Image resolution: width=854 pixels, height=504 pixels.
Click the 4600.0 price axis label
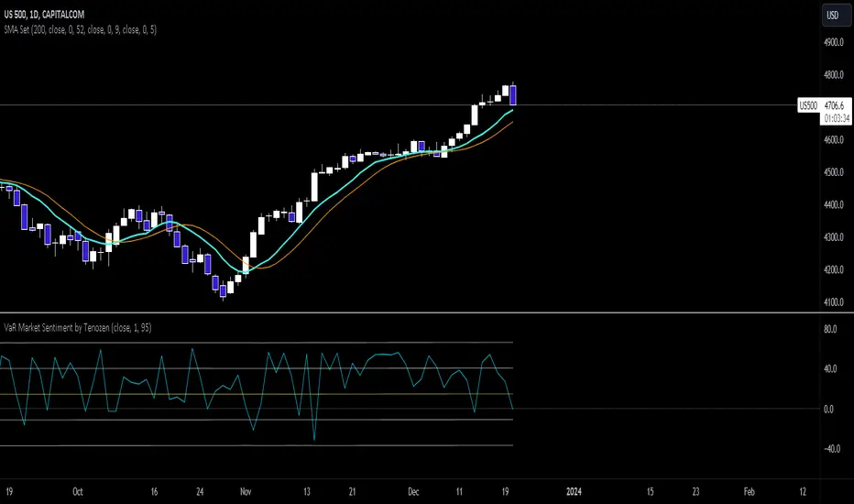tap(834, 139)
